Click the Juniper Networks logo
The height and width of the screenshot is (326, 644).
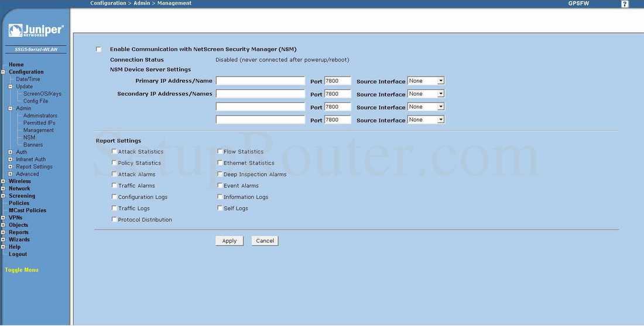(x=36, y=30)
